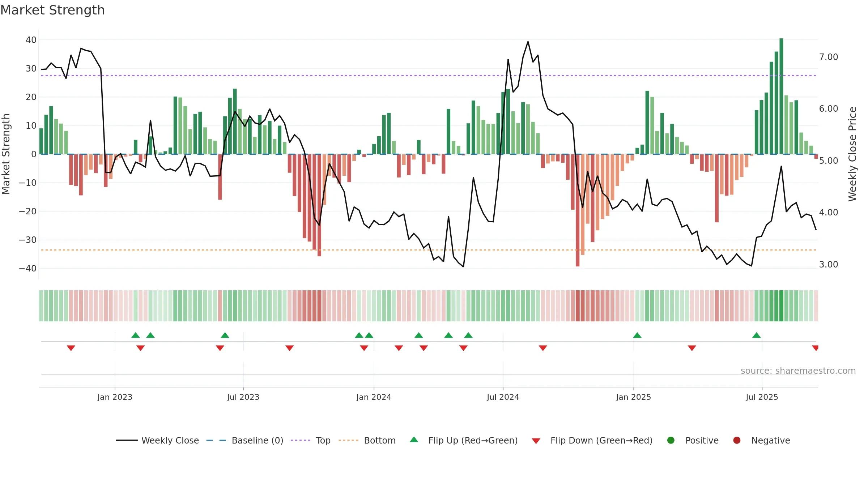868x488 pixels.
Task: Click the '4.00' price axis label
Action: (x=829, y=213)
